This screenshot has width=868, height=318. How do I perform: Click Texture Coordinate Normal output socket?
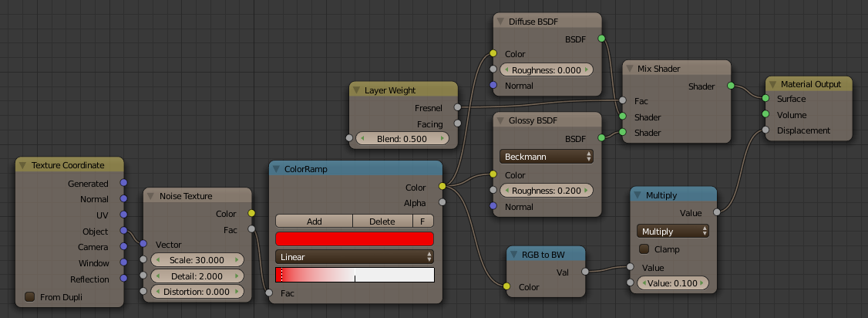(x=123, y=198)
